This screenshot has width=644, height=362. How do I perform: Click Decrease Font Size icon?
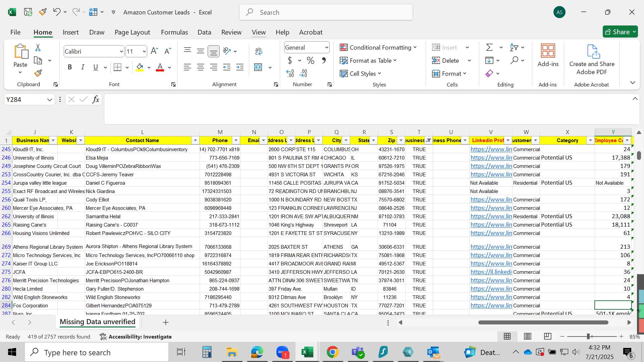point(168,51)
